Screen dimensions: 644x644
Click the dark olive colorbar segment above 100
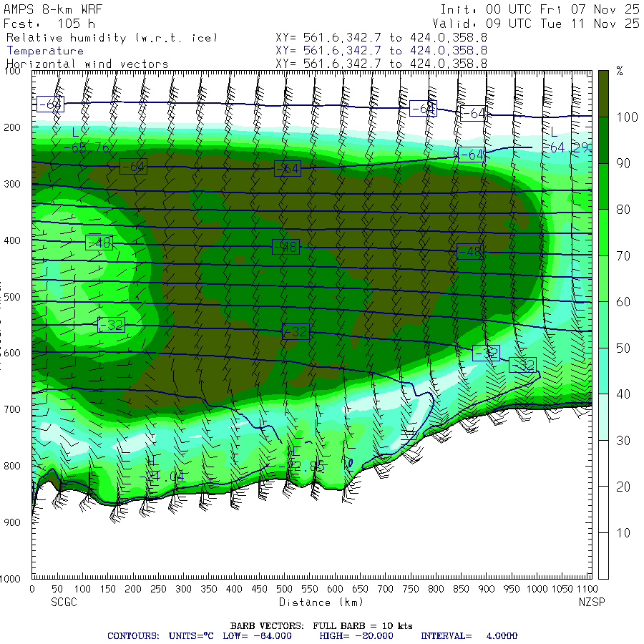tap(603, 94)
